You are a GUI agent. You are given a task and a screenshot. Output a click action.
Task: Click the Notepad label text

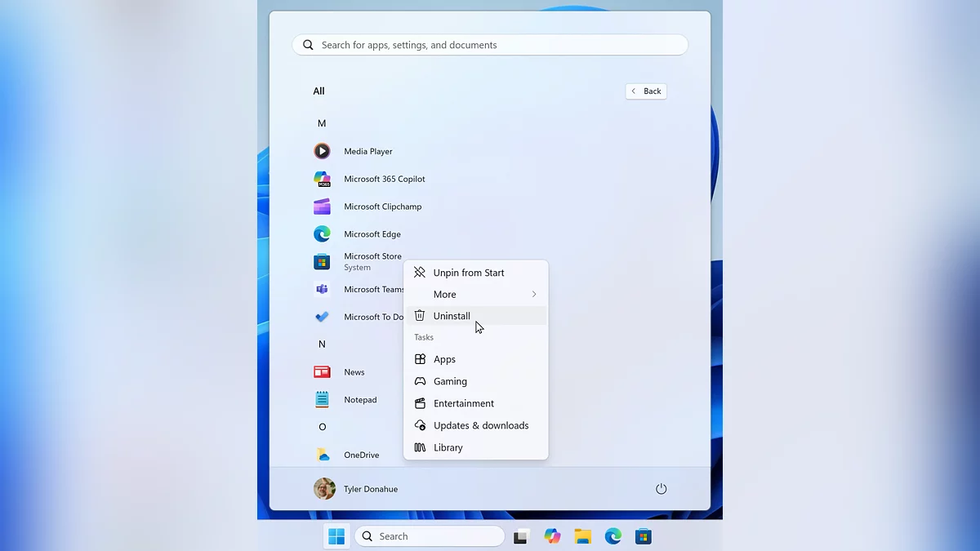pos(360,400)
